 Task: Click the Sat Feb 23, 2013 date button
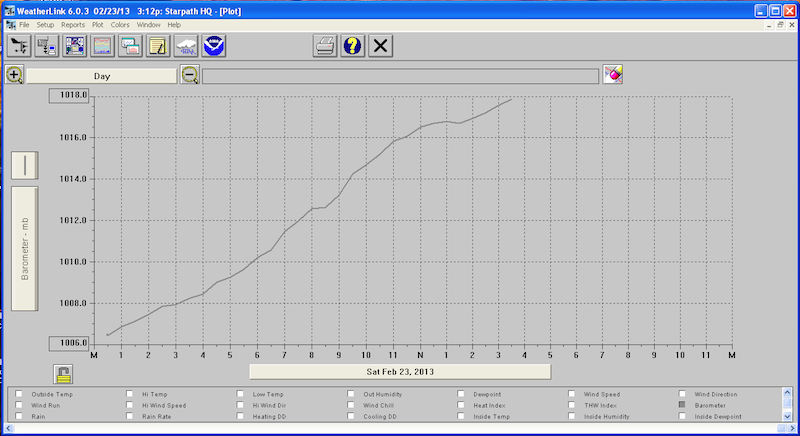pyautogui.click(x=400, y=372)
